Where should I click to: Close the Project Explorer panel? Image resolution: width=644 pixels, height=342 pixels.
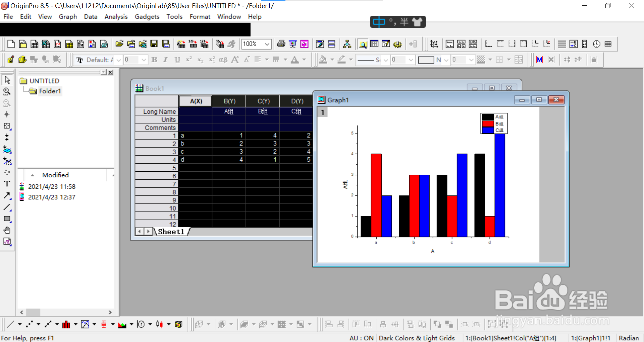coord(110,72)
